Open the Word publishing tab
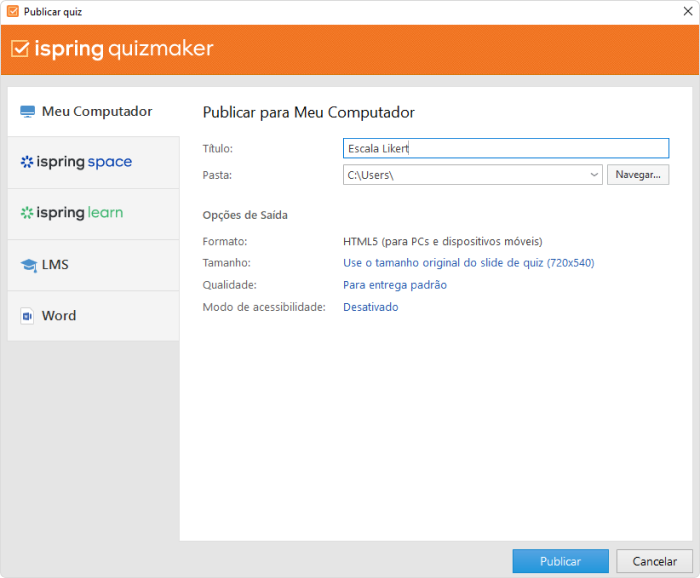The width and height of the screenshot is (700, 578). [93, 316]
